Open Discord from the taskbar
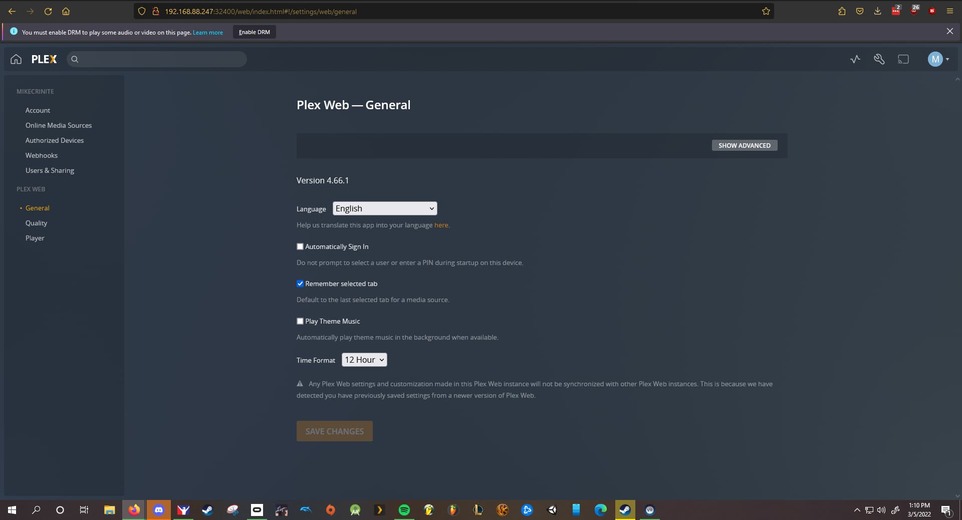Image resolution: width=962 pixels, height=520 pixels. point(158,510)
